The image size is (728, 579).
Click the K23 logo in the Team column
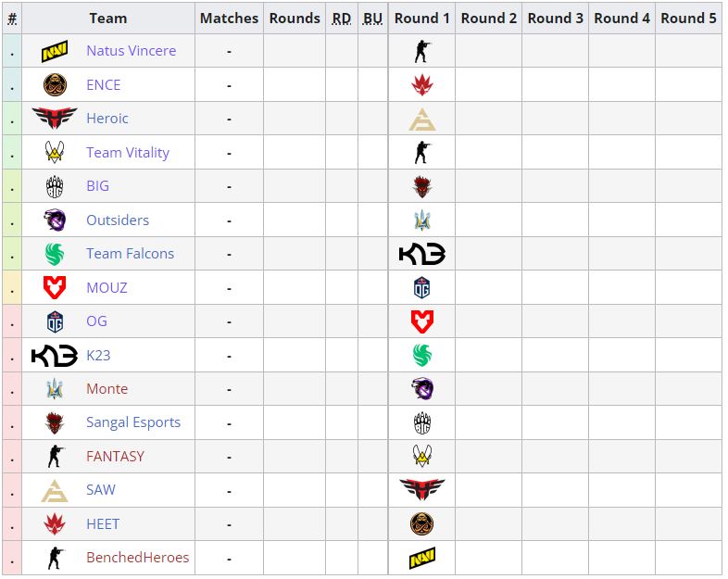click(55, 356)
